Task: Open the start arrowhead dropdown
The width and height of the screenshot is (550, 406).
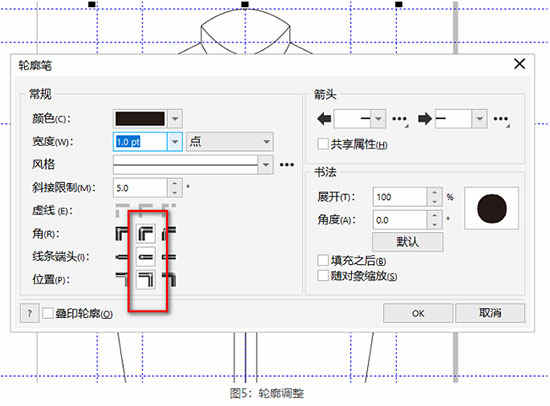Action: pos(360,119)
